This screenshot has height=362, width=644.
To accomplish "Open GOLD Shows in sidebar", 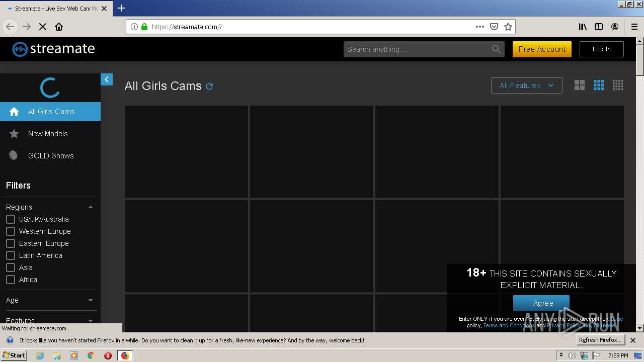I will (x=50, y=156).
